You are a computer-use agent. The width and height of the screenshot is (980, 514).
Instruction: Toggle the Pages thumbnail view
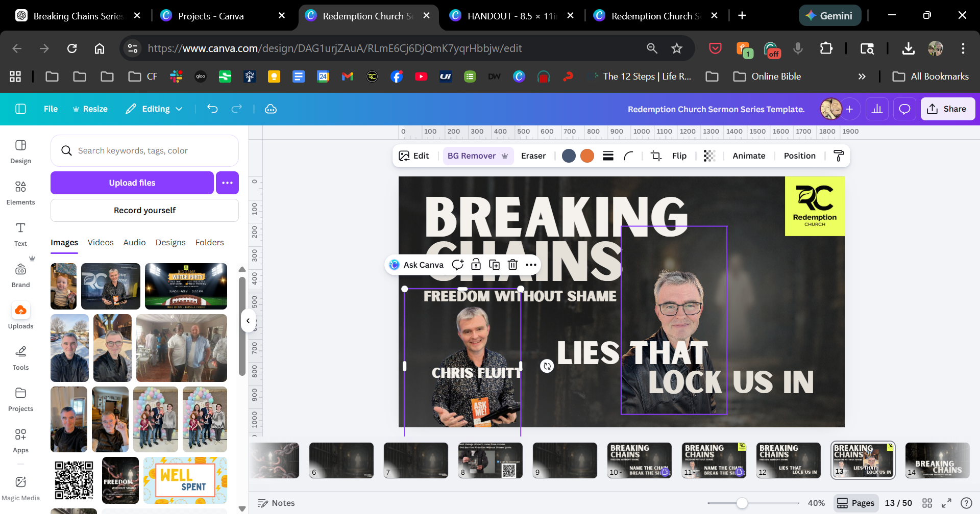click(x=856, y=503)
